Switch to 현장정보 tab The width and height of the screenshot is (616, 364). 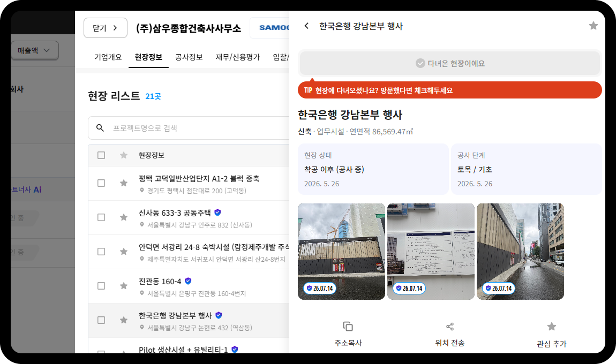pyautogui.click(x=148, y=57)
